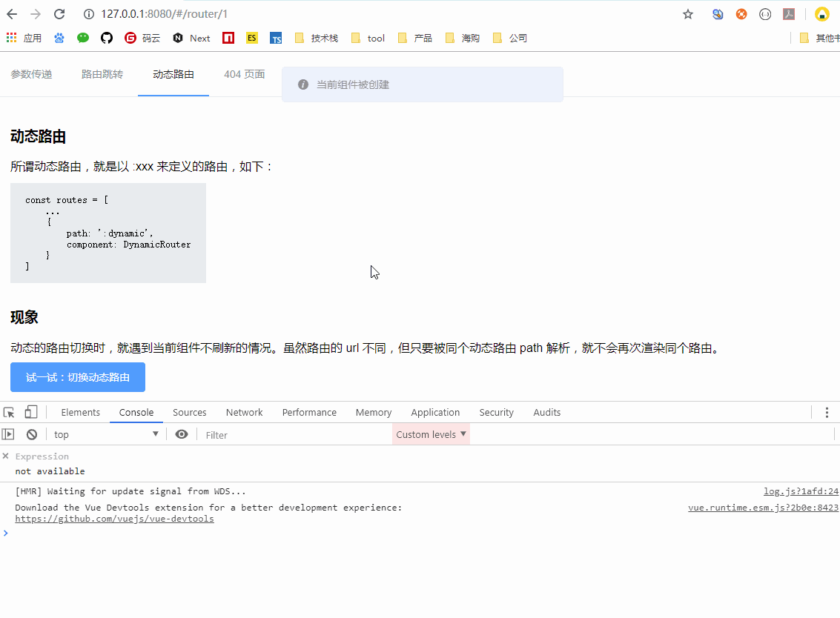Open the 技术栈 bookmark folder
The width and height of the screenshot is (840, 618).
click(x=317, y=38)
